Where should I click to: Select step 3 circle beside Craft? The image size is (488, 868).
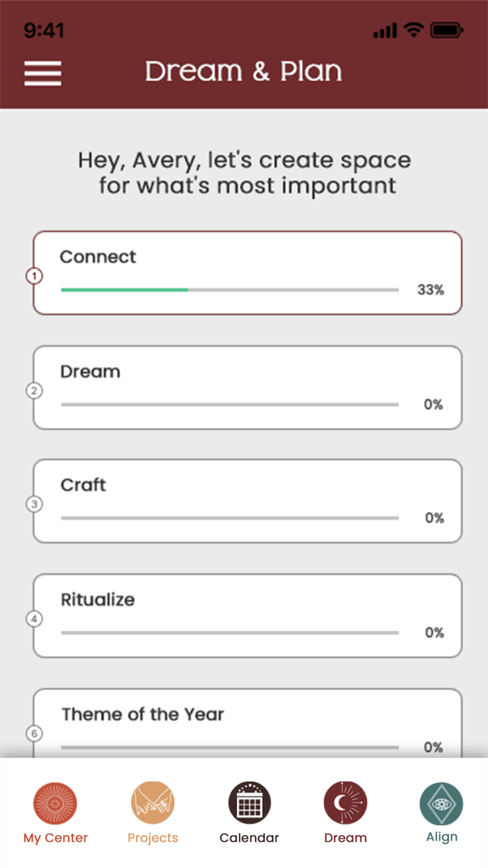(x=34, y=504)
